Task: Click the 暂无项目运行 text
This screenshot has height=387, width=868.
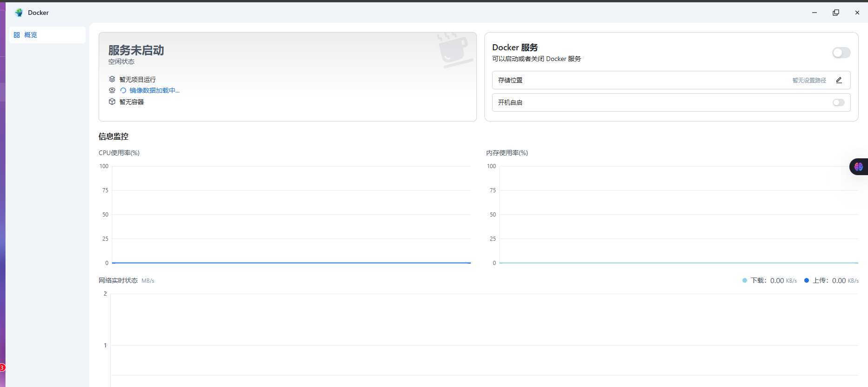Action: (138, 80)
